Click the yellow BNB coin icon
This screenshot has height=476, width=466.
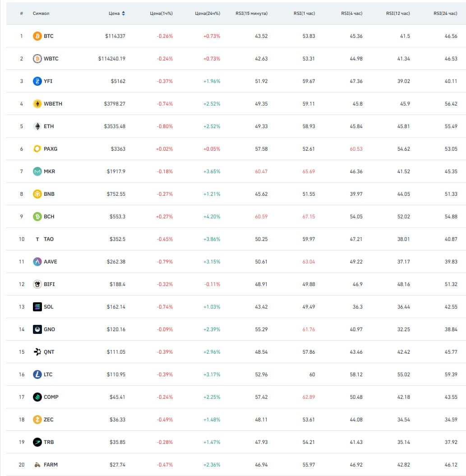pyautogui.click(x=37, y=194)
